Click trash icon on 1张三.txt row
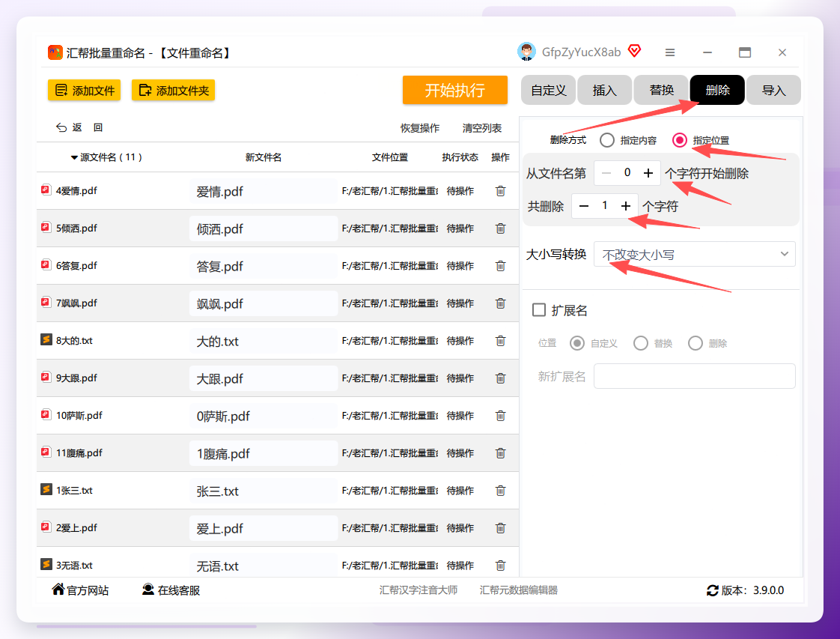 pyautogui.click(x=500, y=491)
